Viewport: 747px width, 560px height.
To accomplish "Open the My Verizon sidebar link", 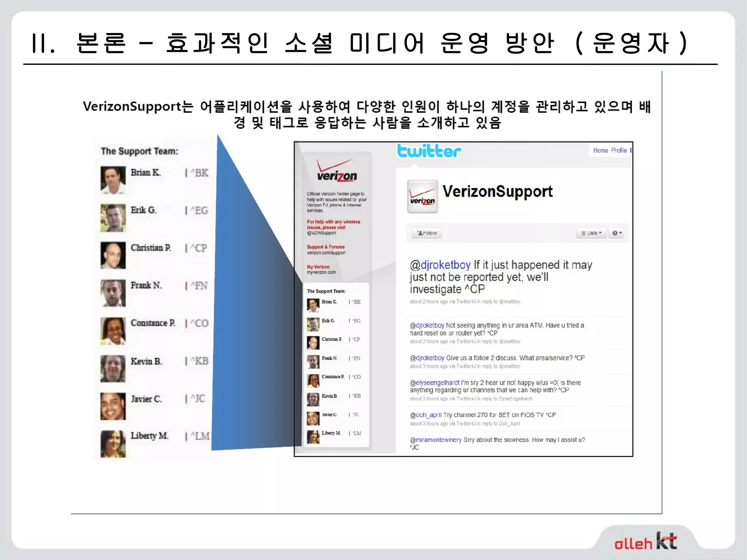I will pyautogui.click(x=318, y=267).
